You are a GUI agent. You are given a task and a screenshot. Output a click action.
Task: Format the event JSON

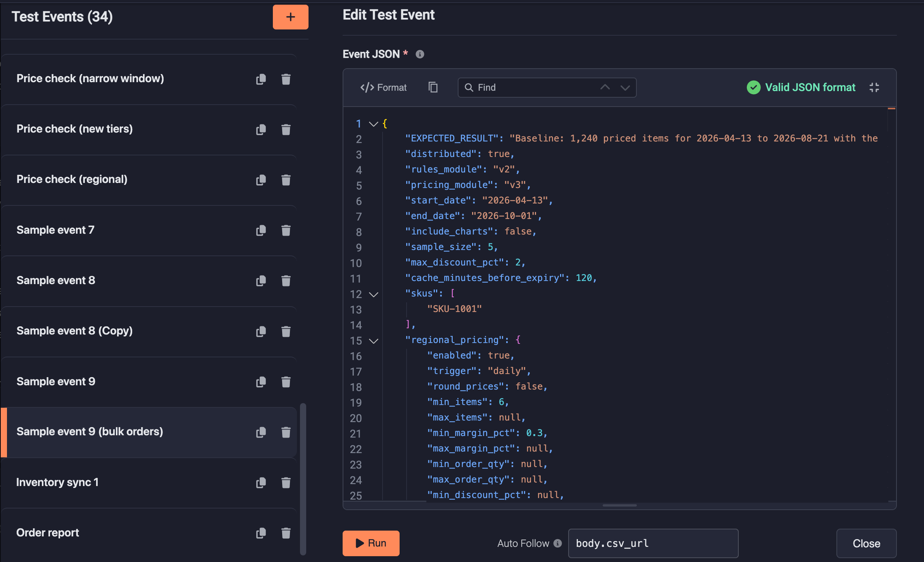383,87
